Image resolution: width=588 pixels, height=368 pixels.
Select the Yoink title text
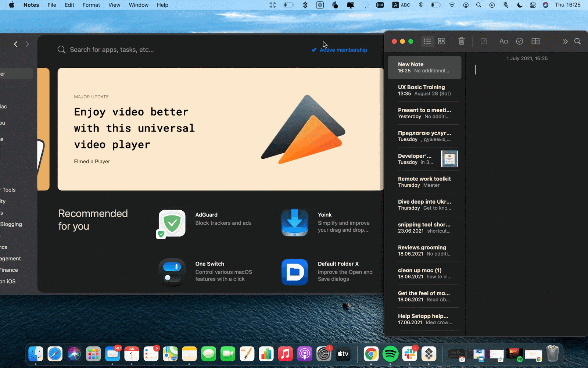[325, 215]
